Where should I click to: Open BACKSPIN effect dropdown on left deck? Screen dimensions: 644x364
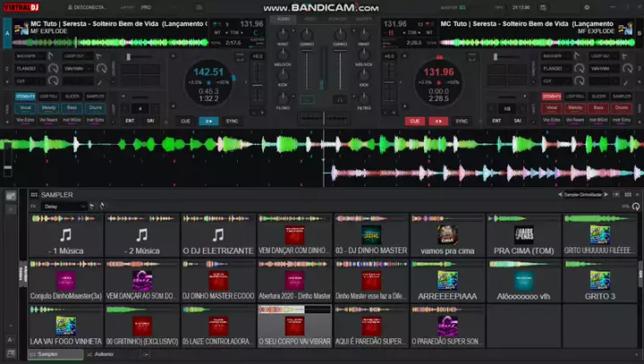pos(30,55)
